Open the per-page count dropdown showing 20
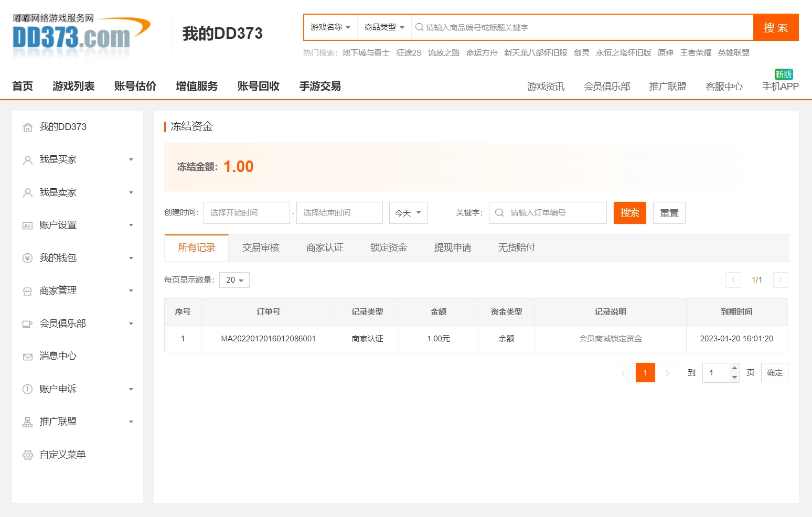 coord(234,280)
